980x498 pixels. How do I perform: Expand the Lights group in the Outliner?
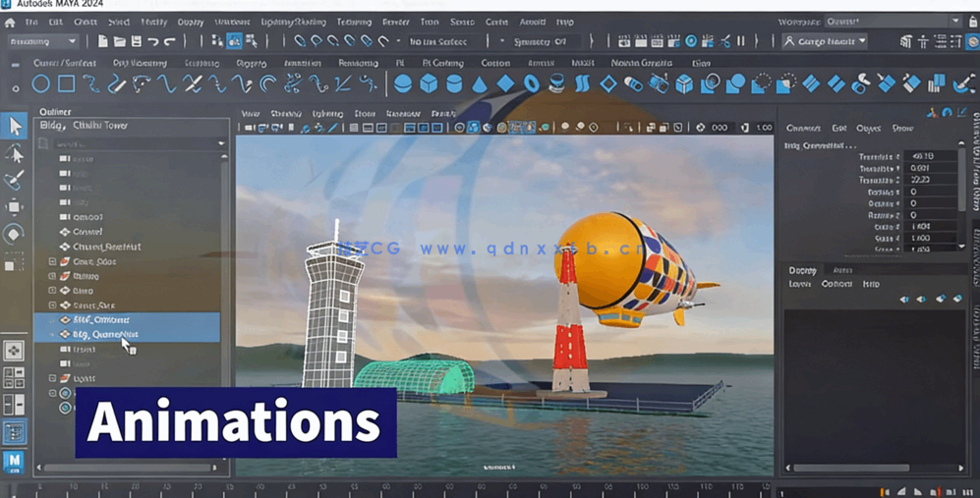[52, 378]
